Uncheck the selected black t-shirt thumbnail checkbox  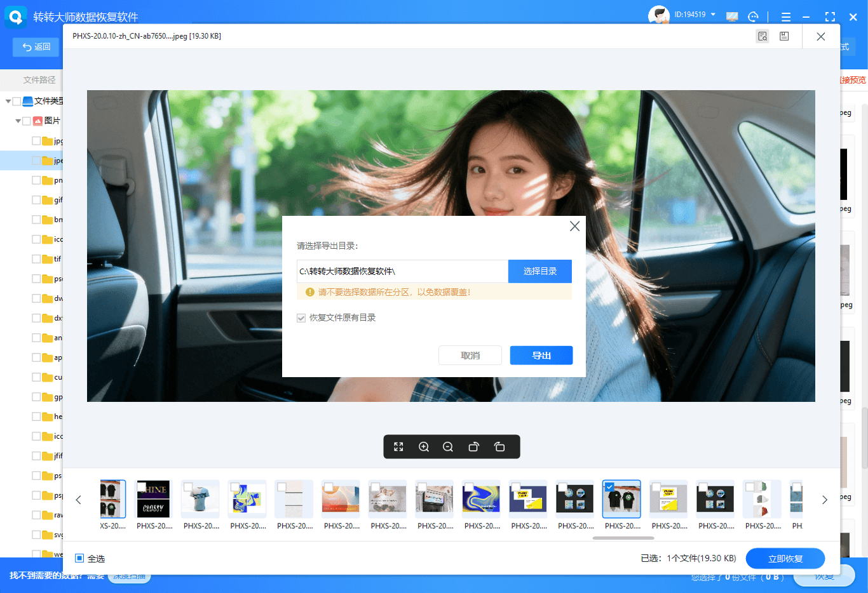pos(609,487)
